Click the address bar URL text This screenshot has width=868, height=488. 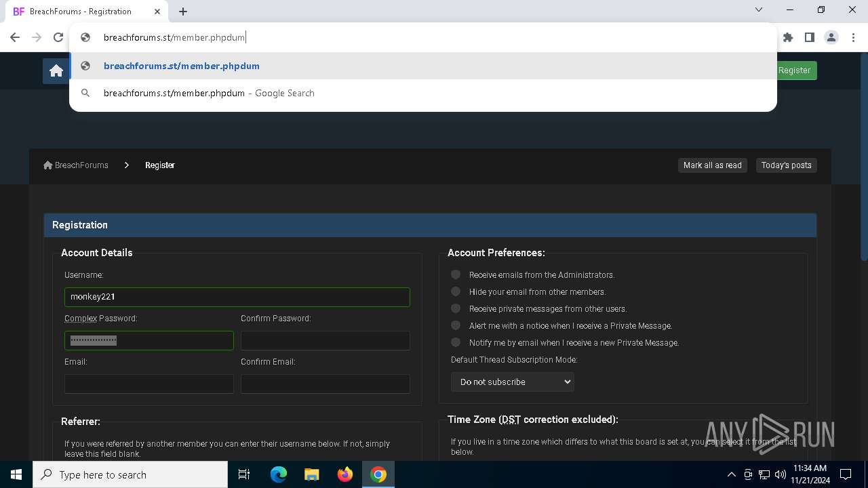coord(174,37)
